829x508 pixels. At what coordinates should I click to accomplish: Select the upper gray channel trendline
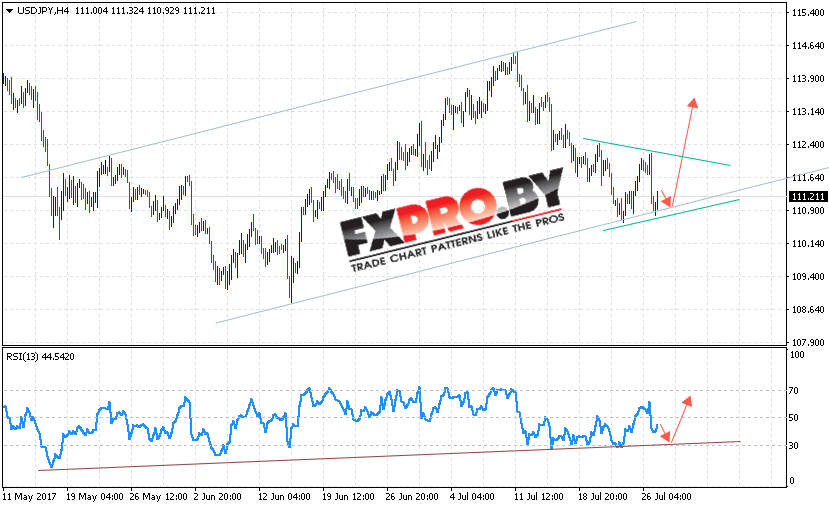click(x=328, y=100)
